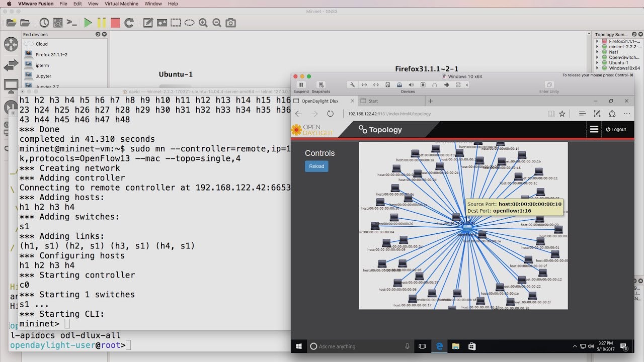
Task: Make a Web Note in Edge
Action: point(597,114)
